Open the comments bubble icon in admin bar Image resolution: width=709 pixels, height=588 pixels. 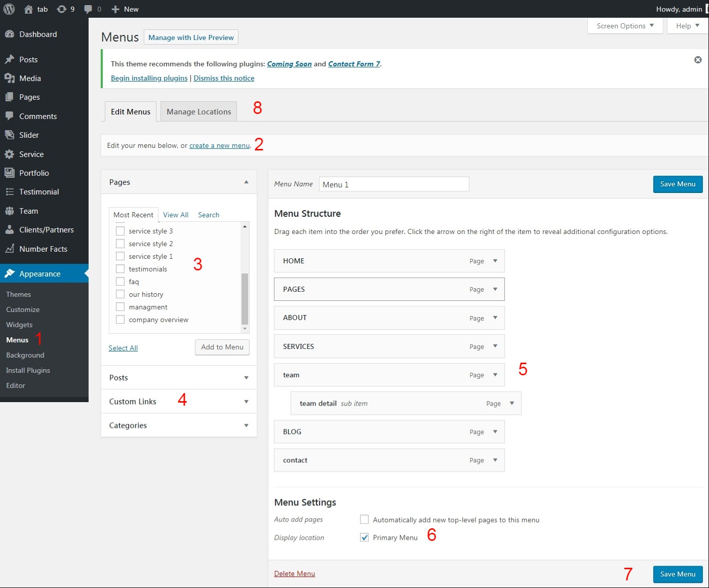(88, 9)
